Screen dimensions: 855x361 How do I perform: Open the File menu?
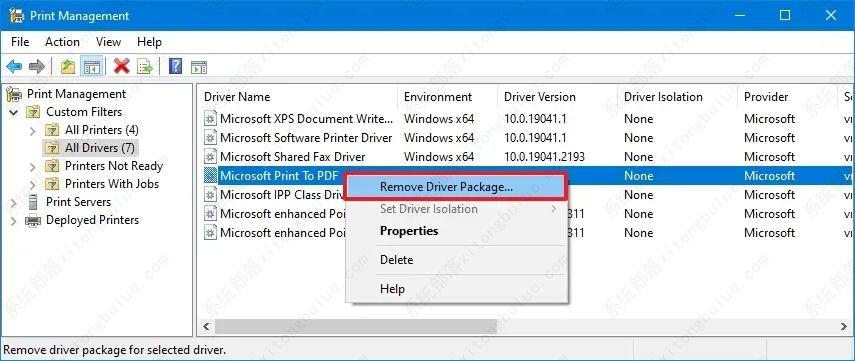pos(20,42)
